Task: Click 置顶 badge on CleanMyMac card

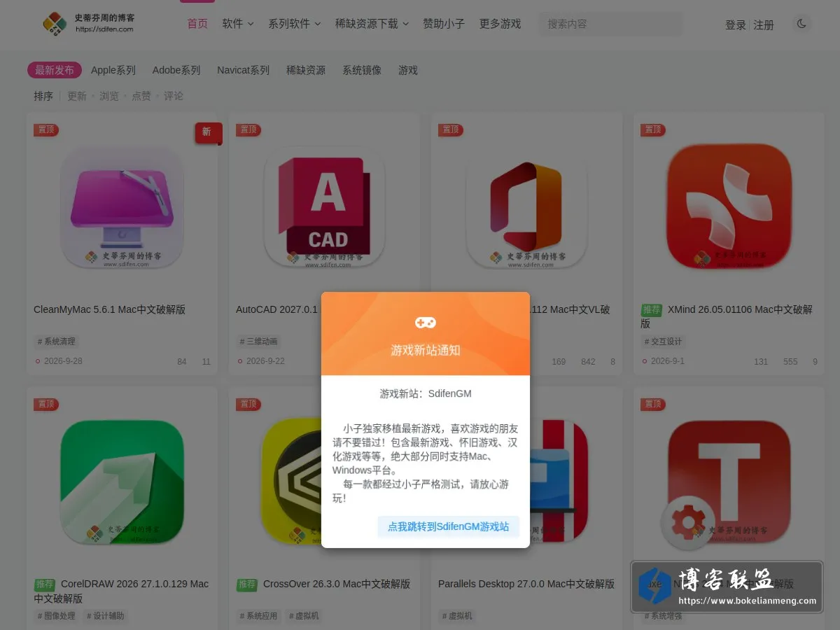Action: click(x=46, y=129)
